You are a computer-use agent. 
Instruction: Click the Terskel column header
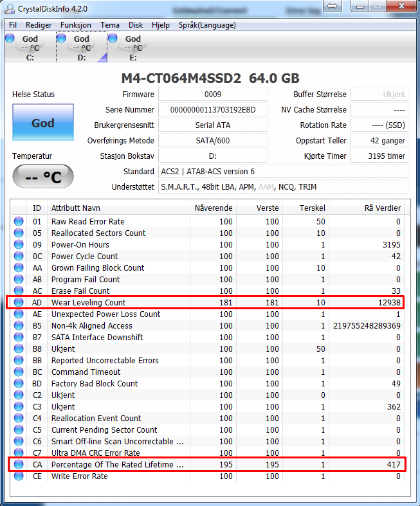point(306,208)
